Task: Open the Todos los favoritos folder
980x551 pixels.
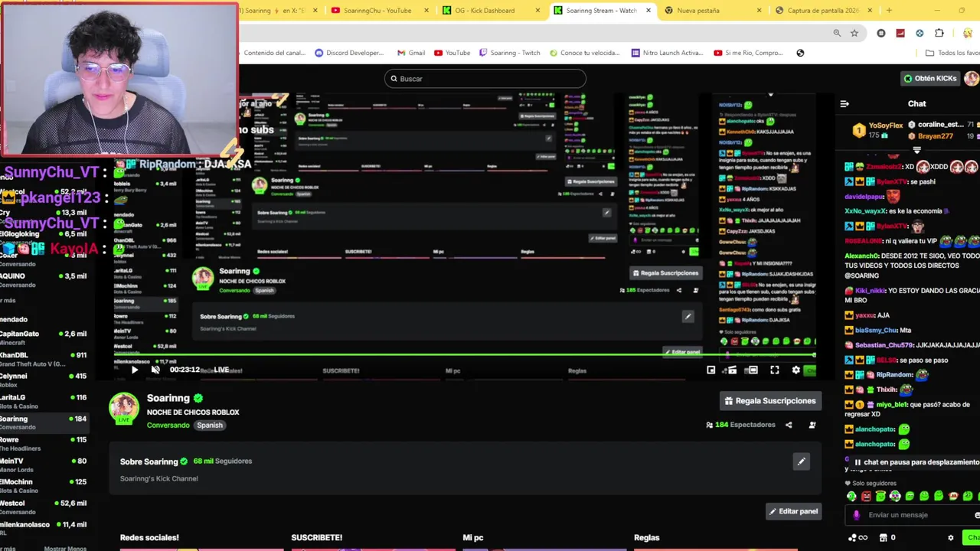Action: [952, 53]
